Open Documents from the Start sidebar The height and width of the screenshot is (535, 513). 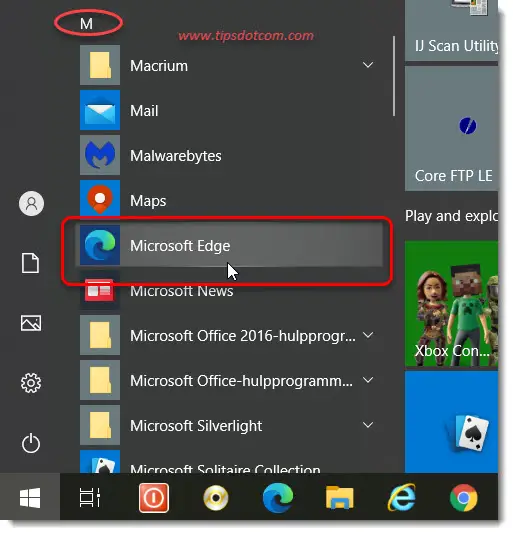point(31,263)
